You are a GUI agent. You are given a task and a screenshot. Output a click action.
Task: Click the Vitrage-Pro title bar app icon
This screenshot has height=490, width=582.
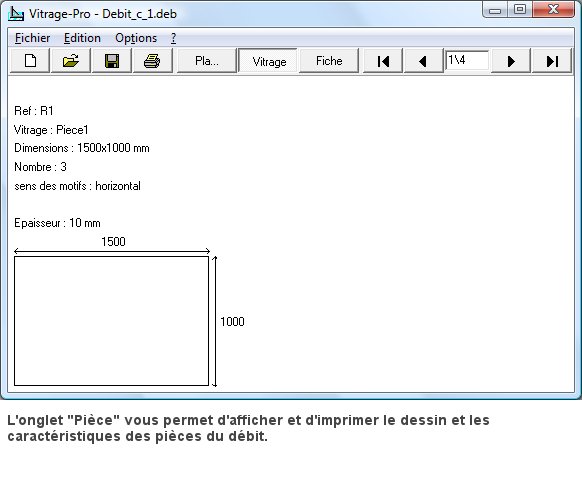tap(16, 13)
